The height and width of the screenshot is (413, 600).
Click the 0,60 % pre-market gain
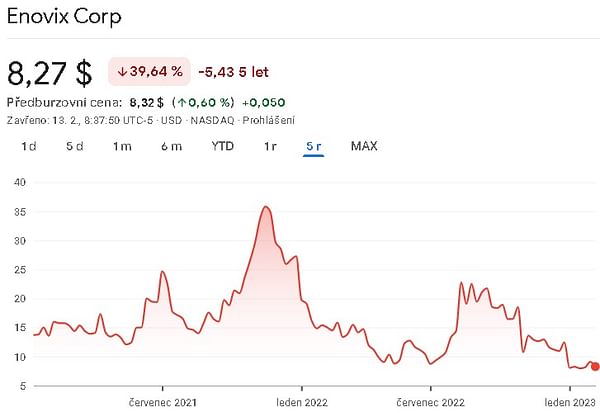(x=203, y=103)
